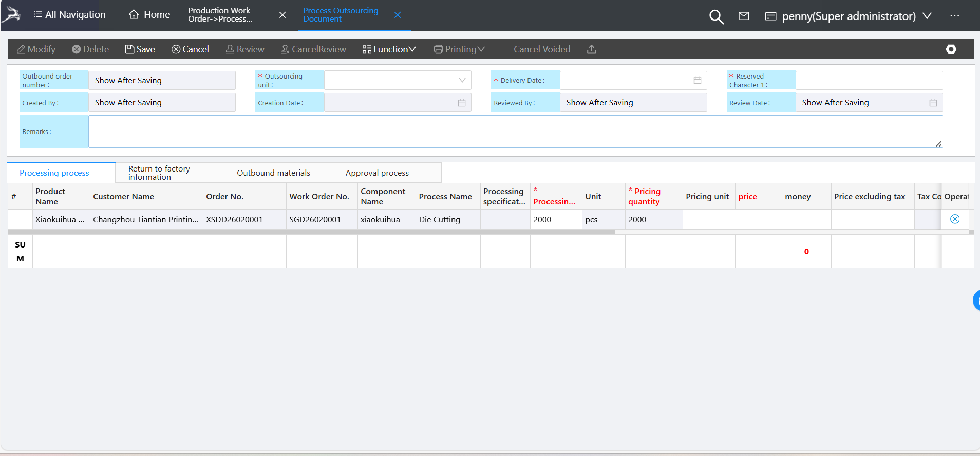Open the three-dot more options menu
The width and height of the screenshot is (980, 456).
(x=954, y=16)
